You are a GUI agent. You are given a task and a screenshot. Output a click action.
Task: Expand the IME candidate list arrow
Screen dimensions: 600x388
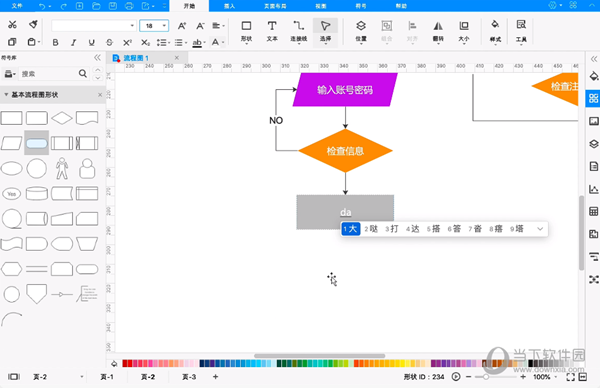pos(540,229)
